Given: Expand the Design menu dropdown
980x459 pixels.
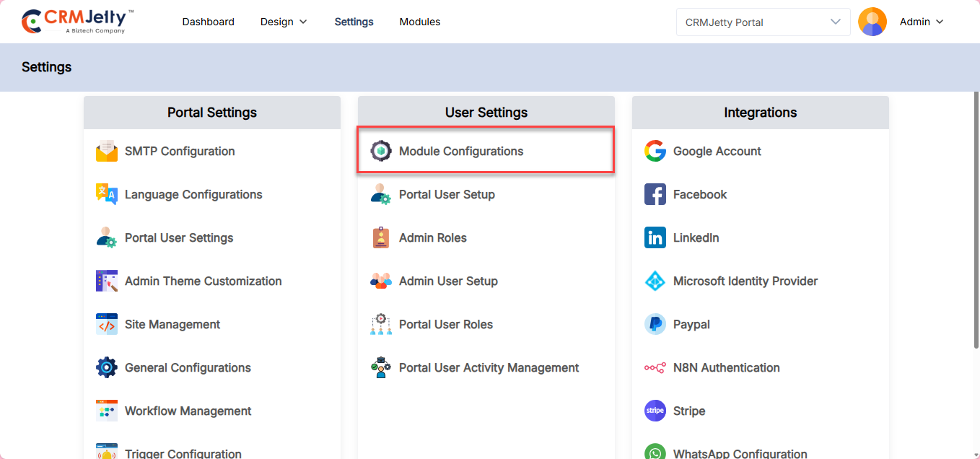Looking at the screenshot, I should 284,22.
